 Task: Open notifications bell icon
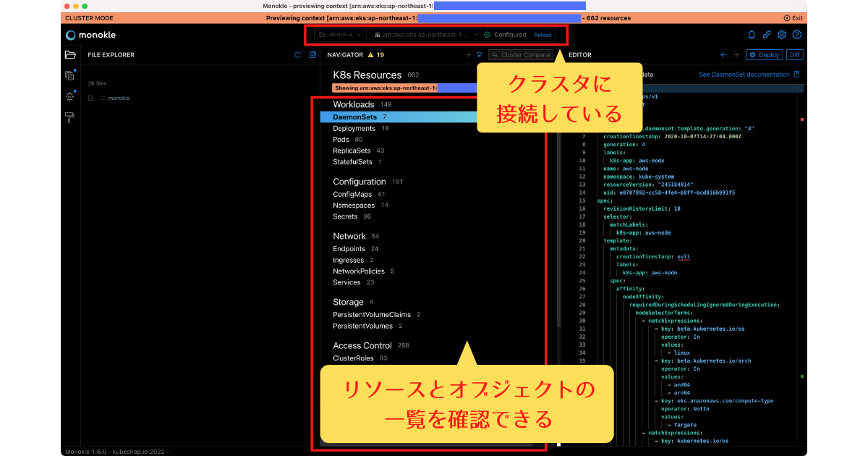pyautogui.click(x=752, y=35)
